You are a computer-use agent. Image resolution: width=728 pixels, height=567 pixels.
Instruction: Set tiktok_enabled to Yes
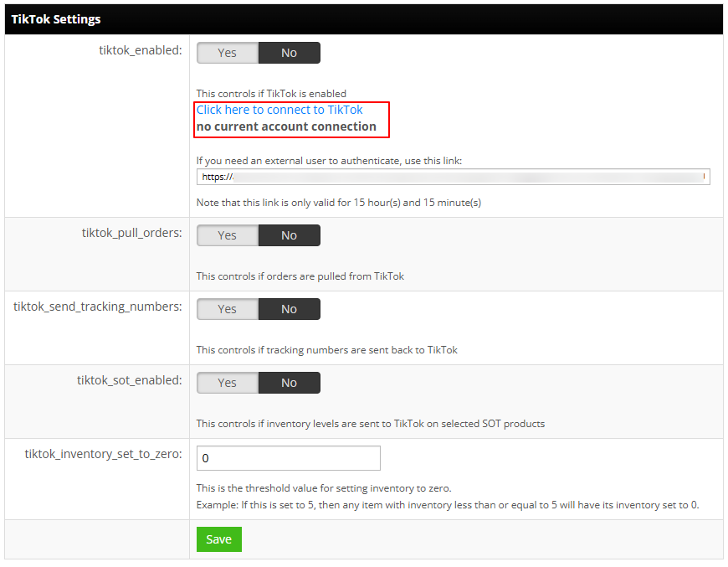point(228,53)
